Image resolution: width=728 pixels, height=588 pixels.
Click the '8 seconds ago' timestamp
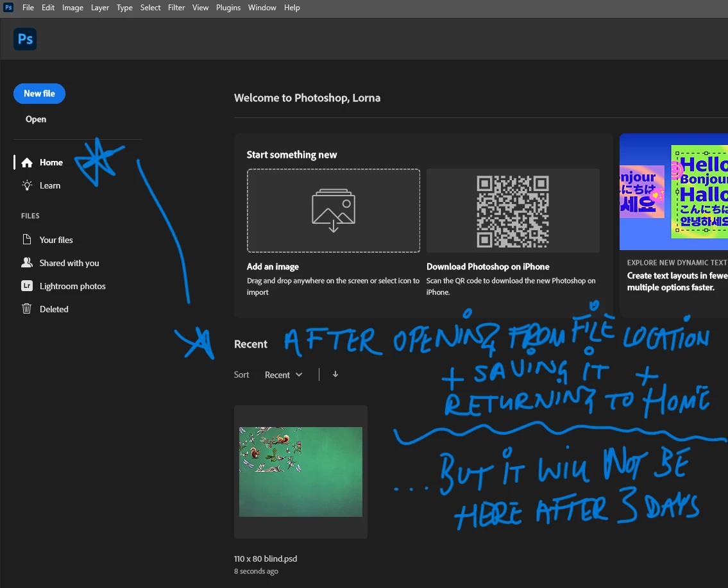(x=256, y=571)
